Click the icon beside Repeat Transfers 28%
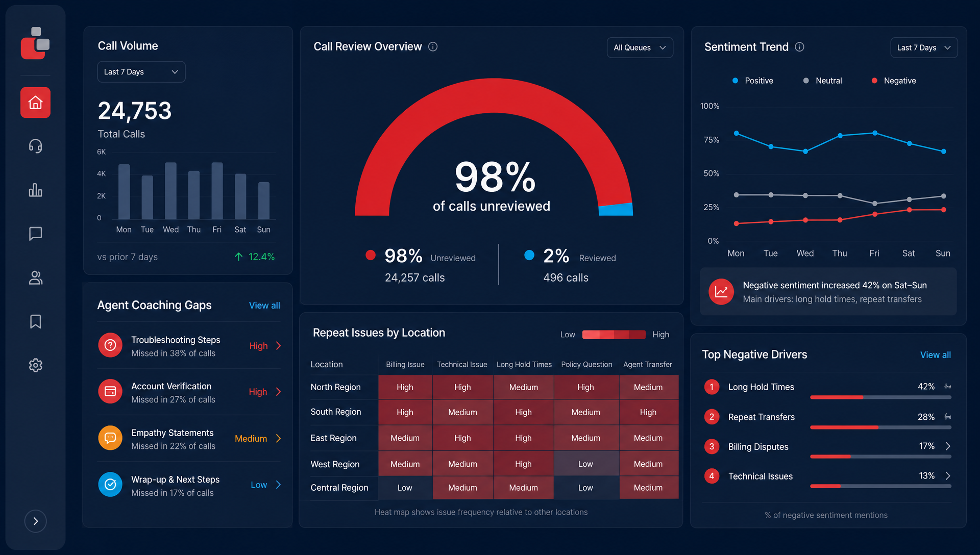The image size is (980, 555). (947, 417)
